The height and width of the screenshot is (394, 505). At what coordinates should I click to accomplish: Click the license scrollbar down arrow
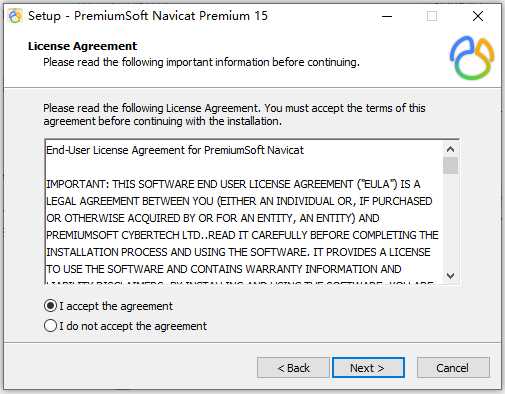click(x=450, y=276)
